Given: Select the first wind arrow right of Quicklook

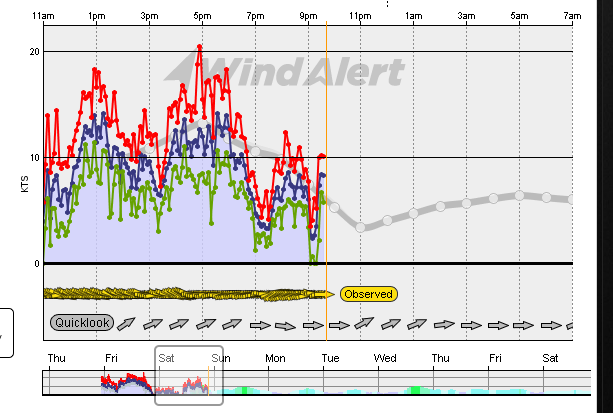Looking at the screenshot, I should tap(126, 324).
